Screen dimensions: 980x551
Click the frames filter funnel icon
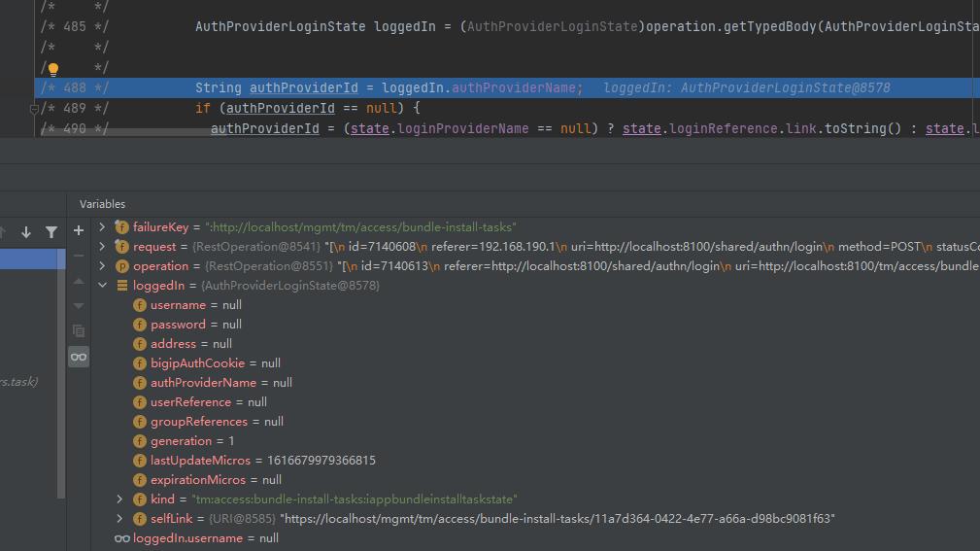(51, 232)
